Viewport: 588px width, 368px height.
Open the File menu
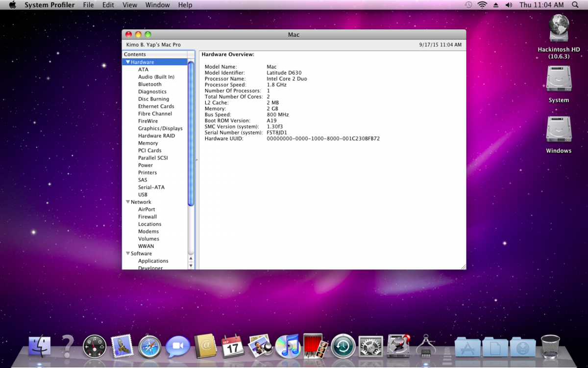(x=88, y=5)
